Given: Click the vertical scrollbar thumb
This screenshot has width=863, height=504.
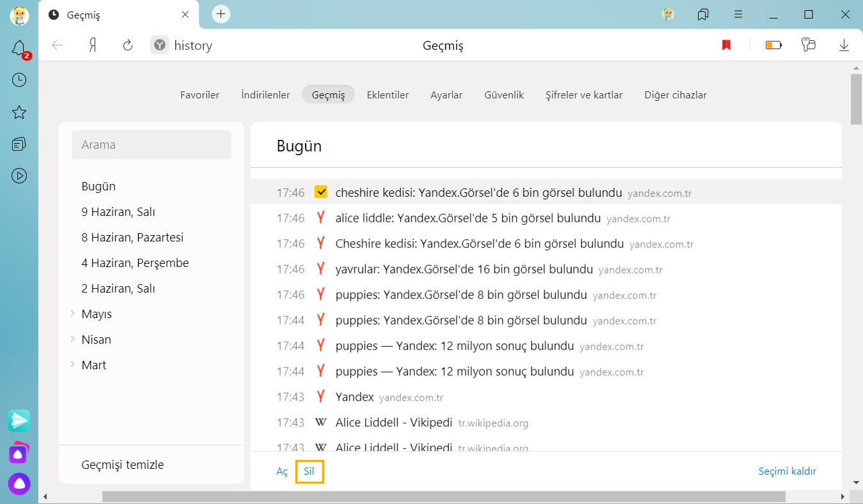Looking at the screenshot, I should 856,99.
